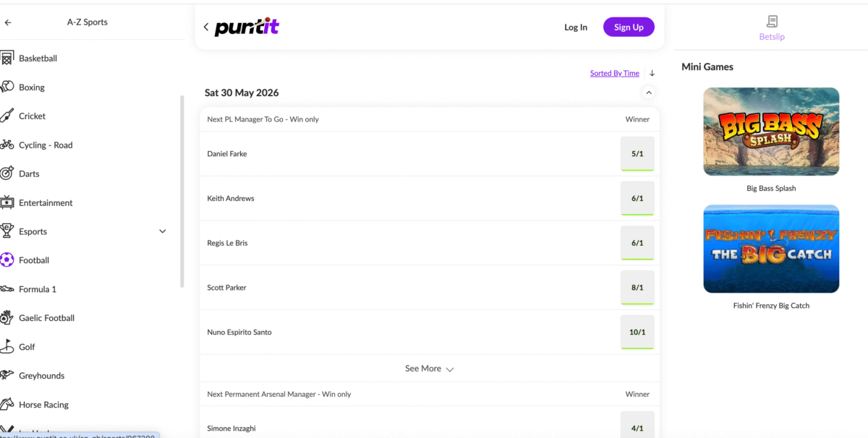Viewport: 868px width, 438px height.
Task: Collapse the Sat 30 May 2026 section
Action: [649, 93]
